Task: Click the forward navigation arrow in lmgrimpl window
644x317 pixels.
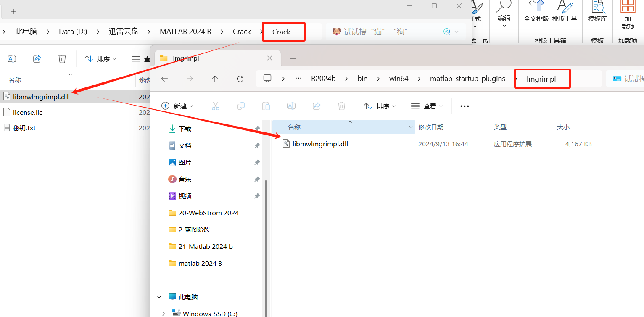Action: point(190,79)
